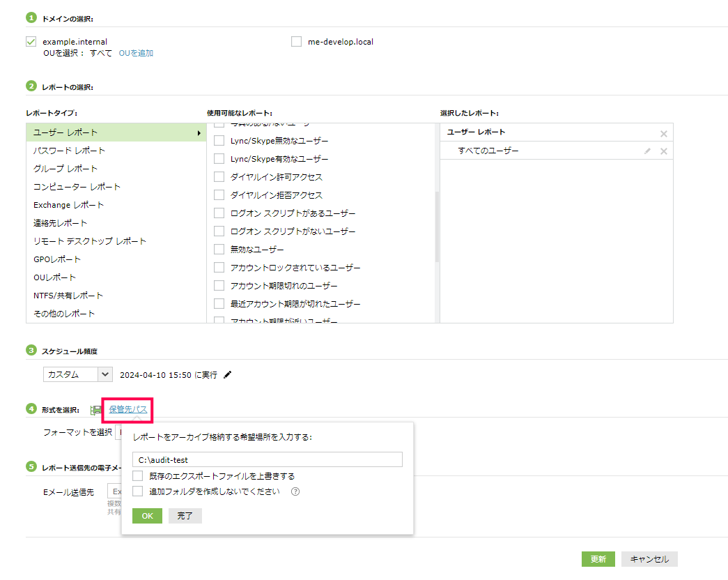Screen dimensions: 728x580
Task: Remove the ユーザー レポート group header
Action: [x=663, y=133]
